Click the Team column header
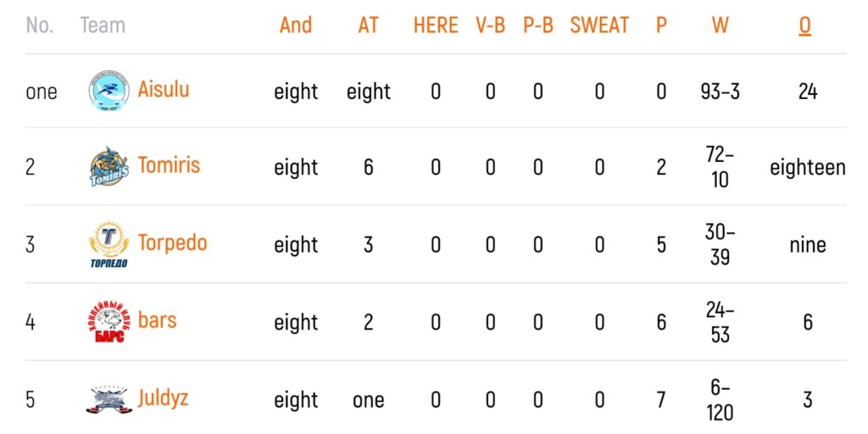 point(103,25)
